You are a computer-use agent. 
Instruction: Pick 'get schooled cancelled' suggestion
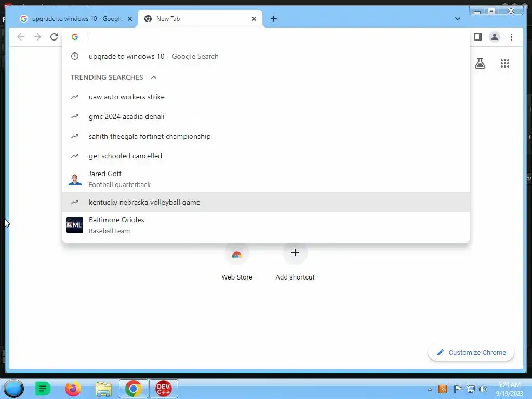click(266, 156)
